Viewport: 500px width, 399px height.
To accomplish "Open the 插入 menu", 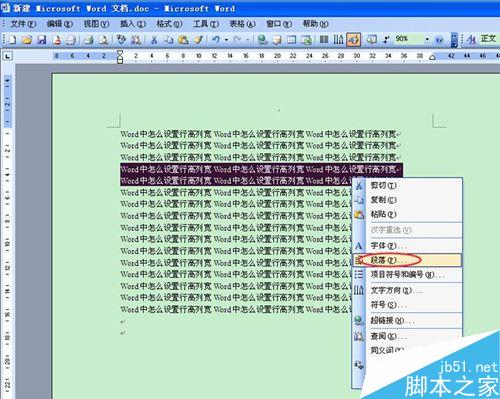I will pos(133,24).
